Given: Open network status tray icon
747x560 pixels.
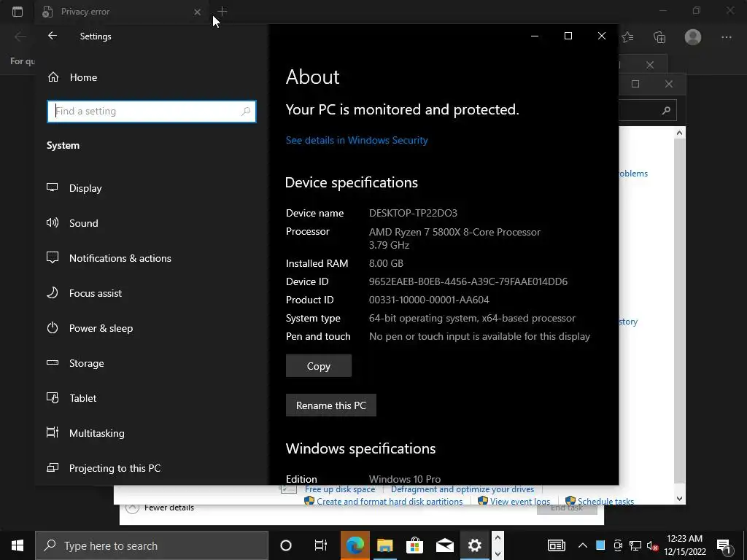Looking at the screenshot, I should click(635, 545).
